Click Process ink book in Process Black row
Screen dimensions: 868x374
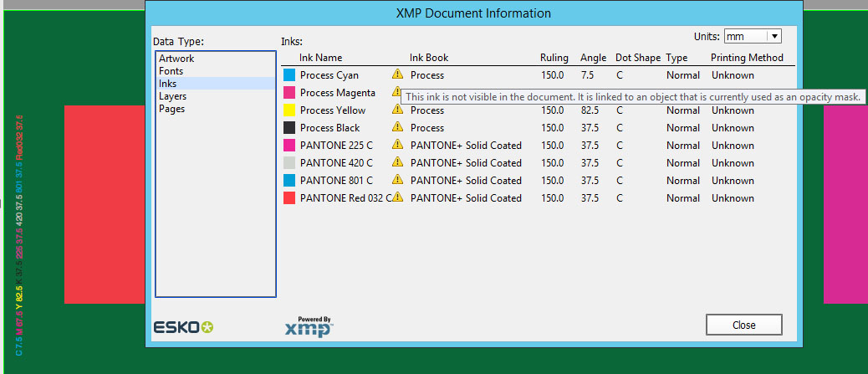427,128
